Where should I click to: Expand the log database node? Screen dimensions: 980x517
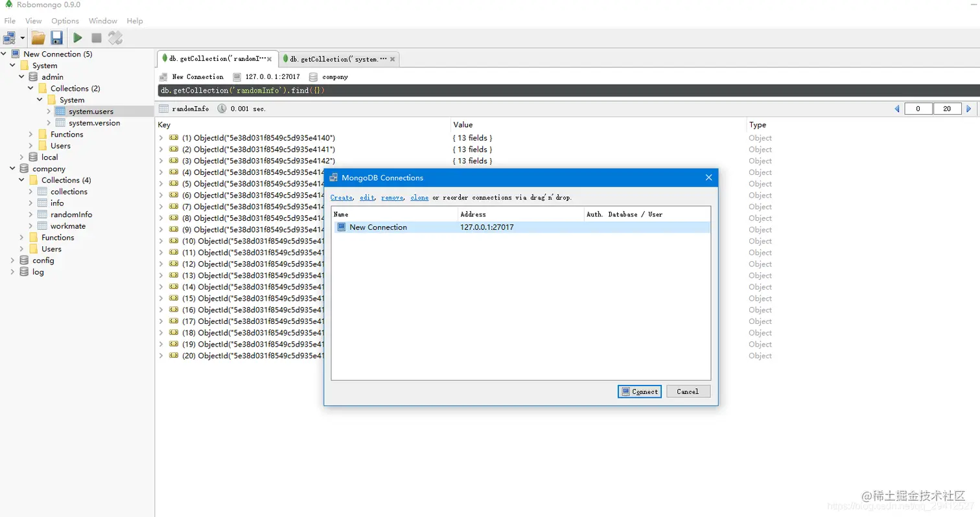pyautogui.click(x=12, y=272)
